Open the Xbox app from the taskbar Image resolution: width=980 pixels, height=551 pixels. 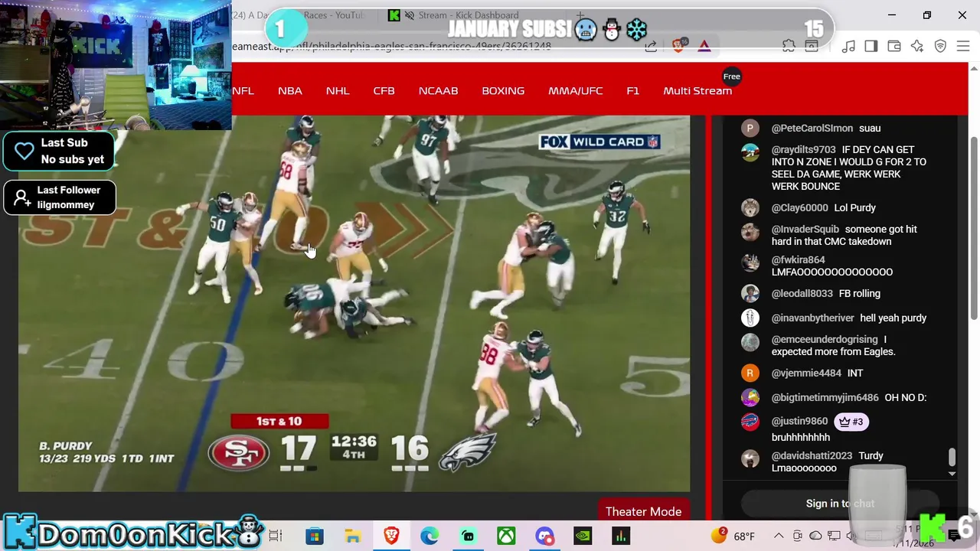click(506, 536)
